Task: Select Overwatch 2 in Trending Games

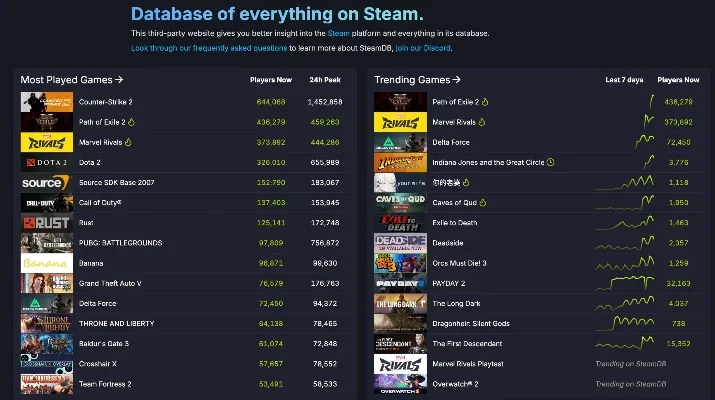Action: 455,383
